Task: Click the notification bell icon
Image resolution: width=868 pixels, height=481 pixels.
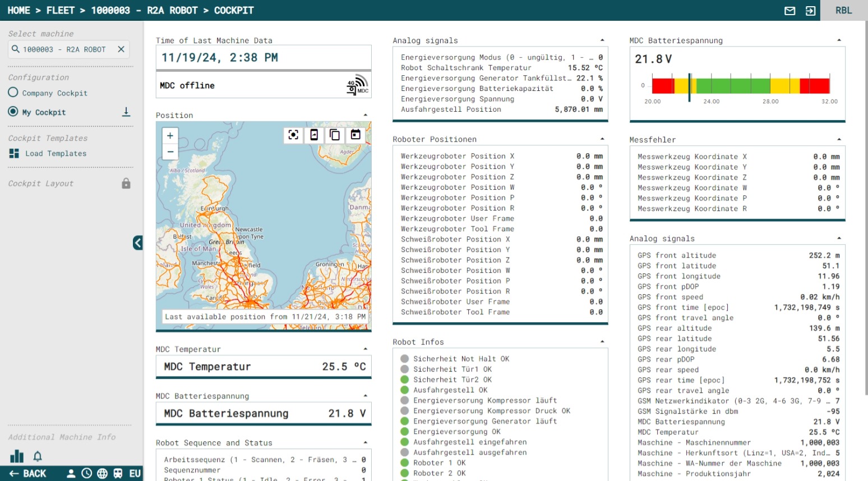Action: pyautogui.click(x=38, y=456)
